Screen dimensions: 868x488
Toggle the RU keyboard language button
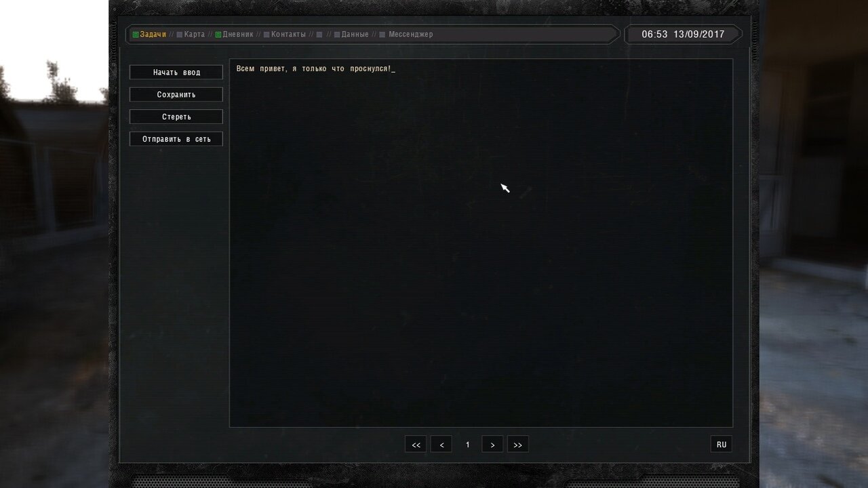pos(722,445)
